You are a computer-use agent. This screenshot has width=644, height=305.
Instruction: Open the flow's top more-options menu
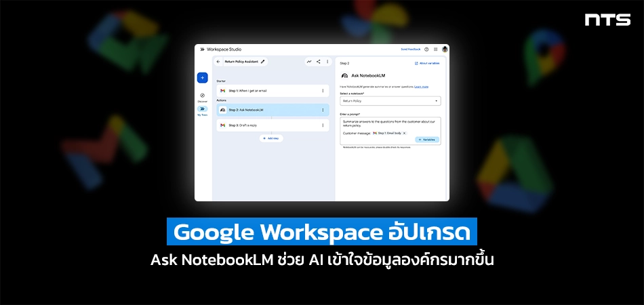327,62
